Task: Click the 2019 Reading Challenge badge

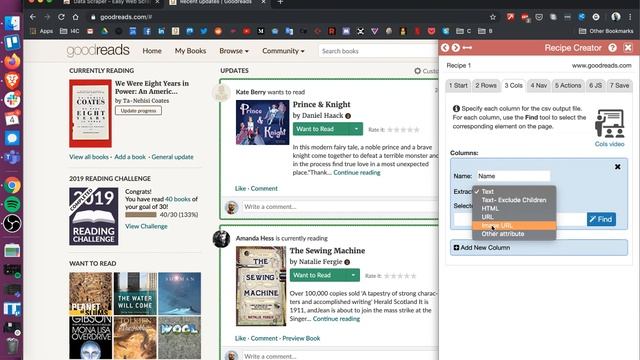Action: pos(93,216)
